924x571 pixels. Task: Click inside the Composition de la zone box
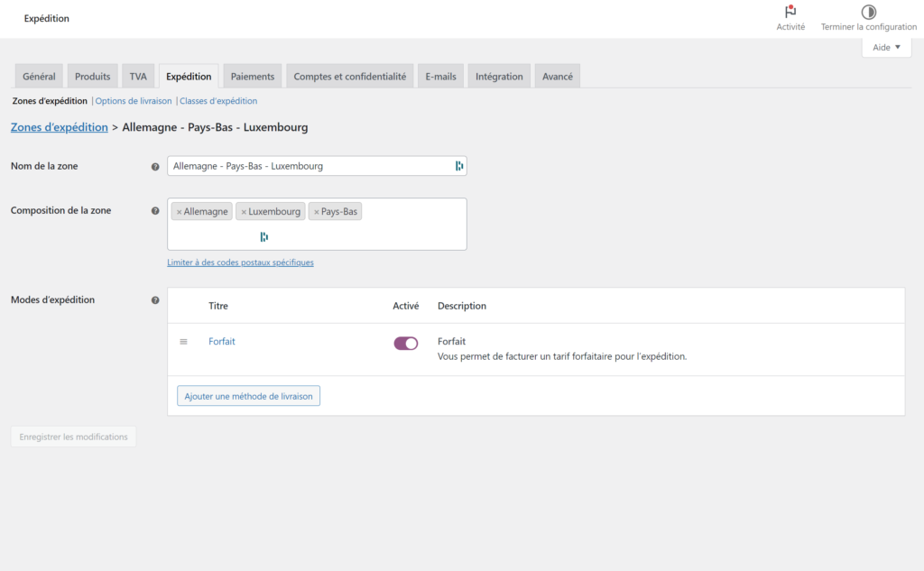click(317, 224)
